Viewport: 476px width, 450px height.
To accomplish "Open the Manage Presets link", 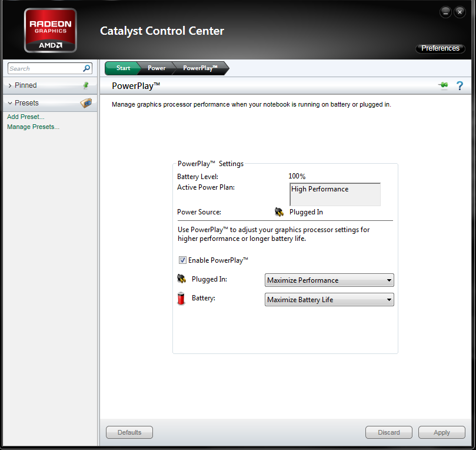I will (x=33, y=127).
